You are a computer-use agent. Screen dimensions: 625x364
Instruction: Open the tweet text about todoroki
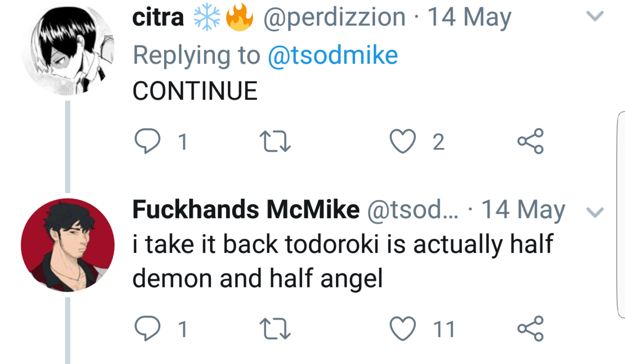coord(342,261)
